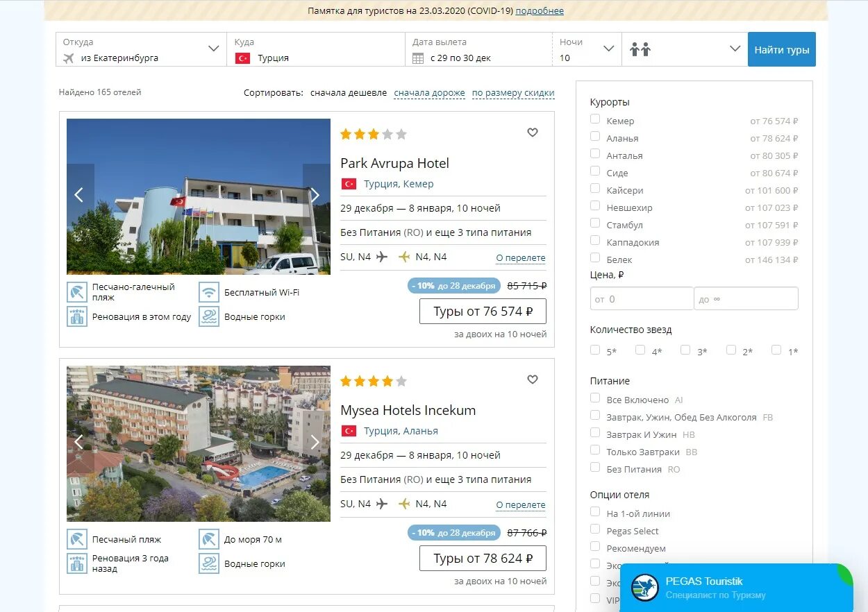
Task: Click Turkey flag next to Турция, Аланья
Action: pyautogui.click(x=349, y=431)
